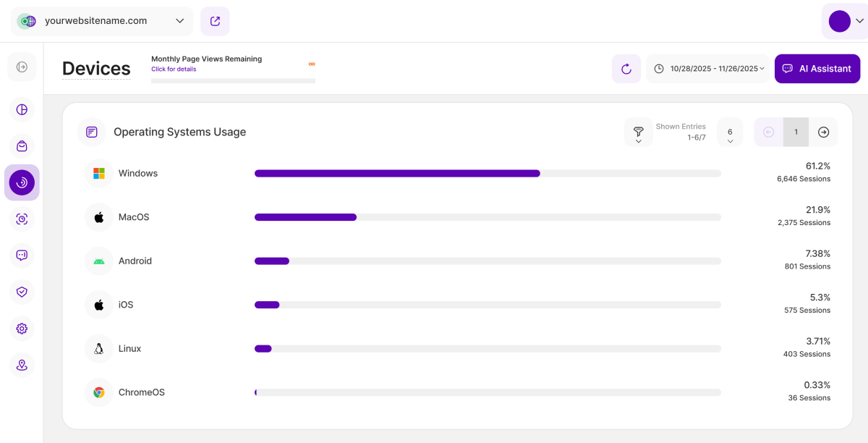This screenshot has width=868, height=443.
Task: Open website in new tab icon
Action: (x=215, y=21)
